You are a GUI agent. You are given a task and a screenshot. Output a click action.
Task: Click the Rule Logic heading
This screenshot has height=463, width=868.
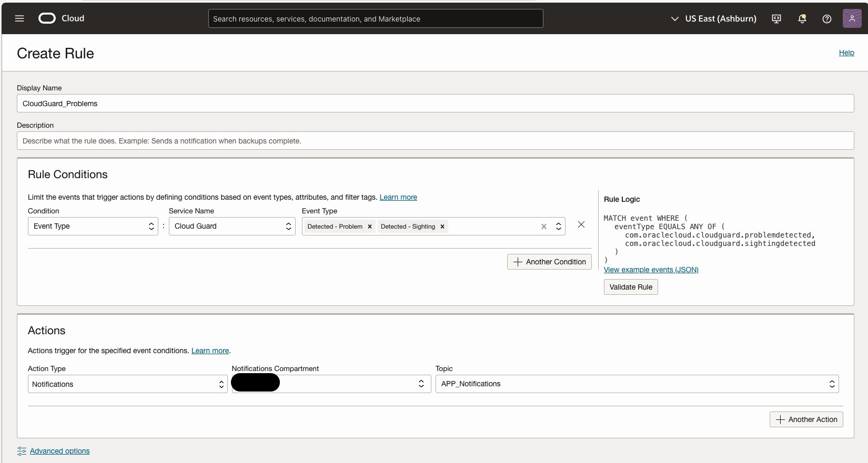pyautogui.click(x=622, y=199)
